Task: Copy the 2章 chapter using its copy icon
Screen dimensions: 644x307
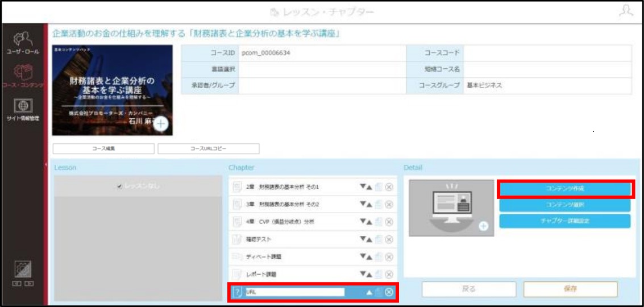Action: (x=379, y=187)
